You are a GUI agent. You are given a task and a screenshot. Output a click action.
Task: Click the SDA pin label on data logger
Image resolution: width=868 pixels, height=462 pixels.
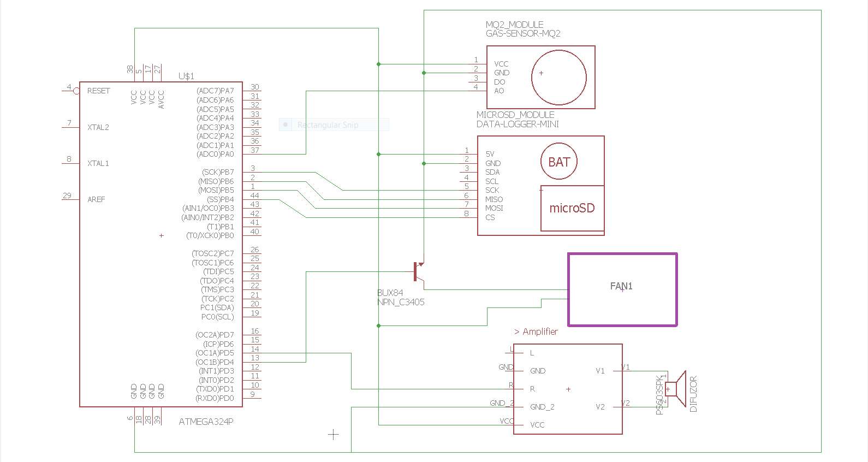[492, 172]
